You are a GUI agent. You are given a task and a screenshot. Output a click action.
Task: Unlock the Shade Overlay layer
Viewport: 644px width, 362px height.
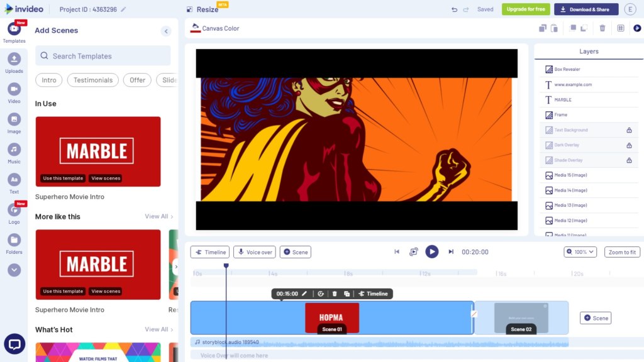click(x=629, y=160)
